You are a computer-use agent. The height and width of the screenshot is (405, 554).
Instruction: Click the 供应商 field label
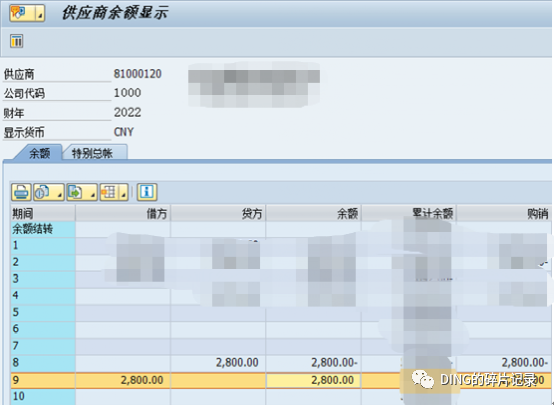[x=19, y=75]
